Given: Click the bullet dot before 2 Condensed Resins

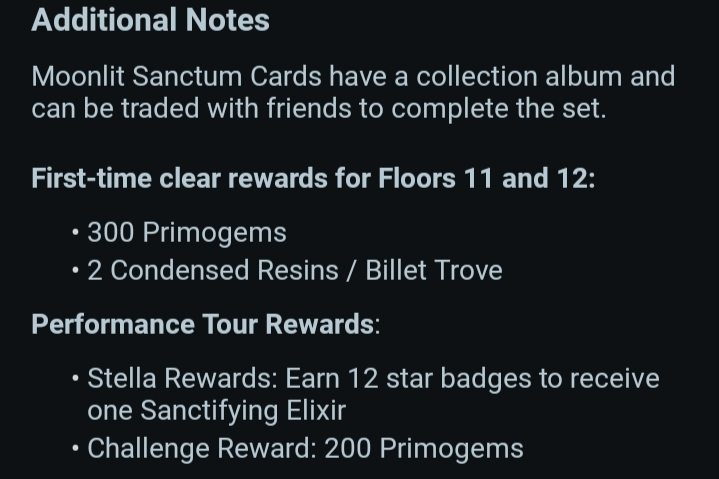Looking at the screenshot, I should pyautogui.click(x=76, y=270).
